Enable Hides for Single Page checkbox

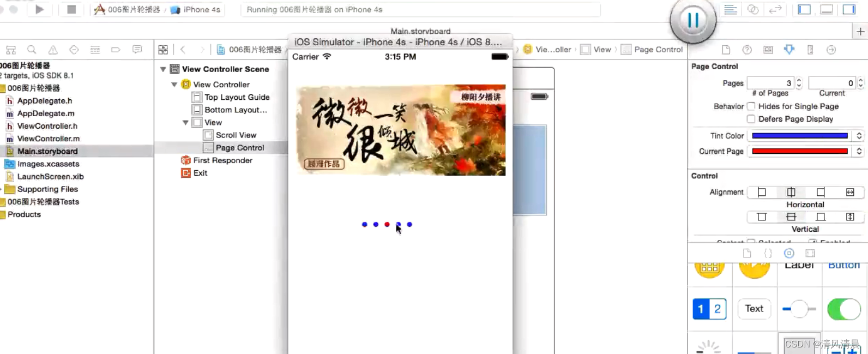click(751, 106)
